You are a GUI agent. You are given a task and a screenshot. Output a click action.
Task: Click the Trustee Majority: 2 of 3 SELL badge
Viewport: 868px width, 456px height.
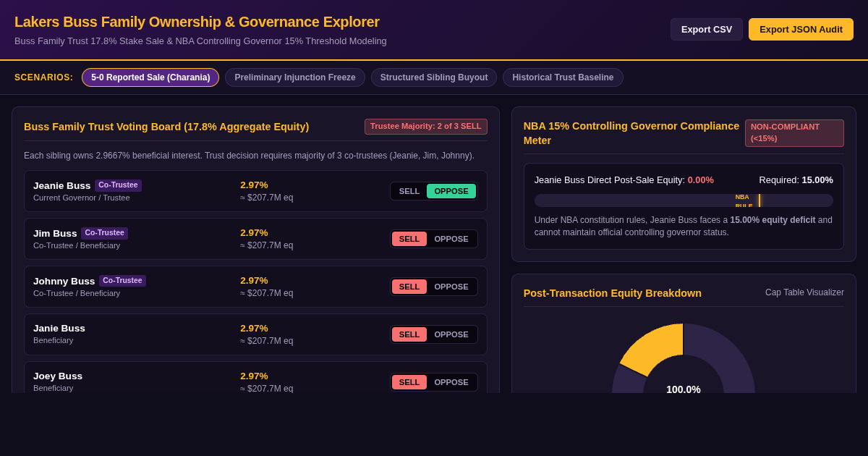[x=426, y=127]
